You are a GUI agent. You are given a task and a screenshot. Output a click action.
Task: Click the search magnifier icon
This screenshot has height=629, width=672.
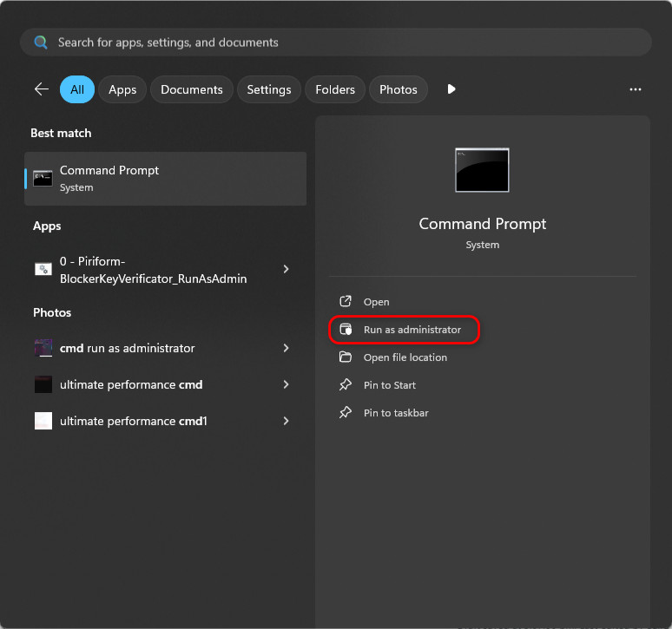(41, 42)
